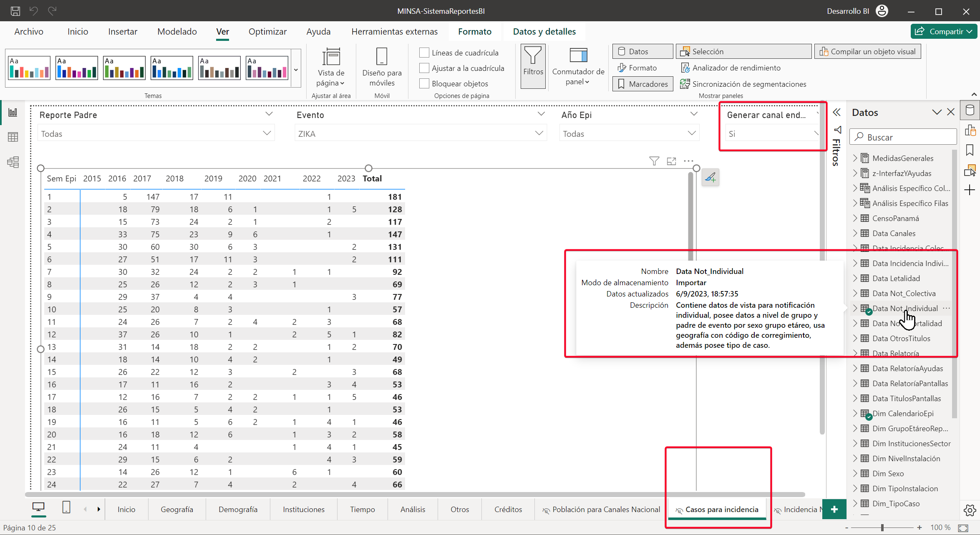980x535 pixels.
Task: Expand the Data Letalidad table
Action: pos(855,278)
